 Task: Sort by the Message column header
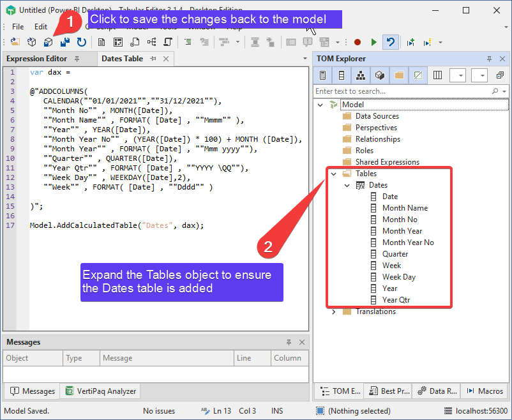click(x=167, y=358)
